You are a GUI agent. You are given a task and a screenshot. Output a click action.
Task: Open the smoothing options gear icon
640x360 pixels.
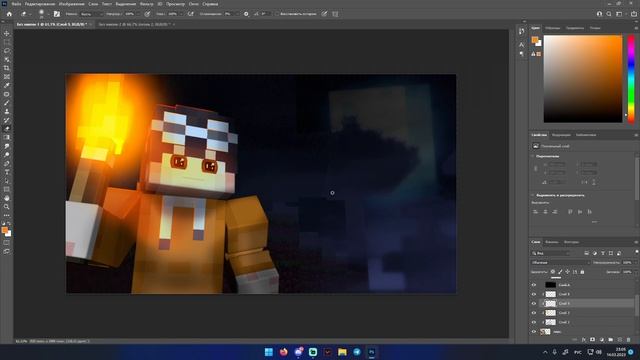tap(246, 14)
